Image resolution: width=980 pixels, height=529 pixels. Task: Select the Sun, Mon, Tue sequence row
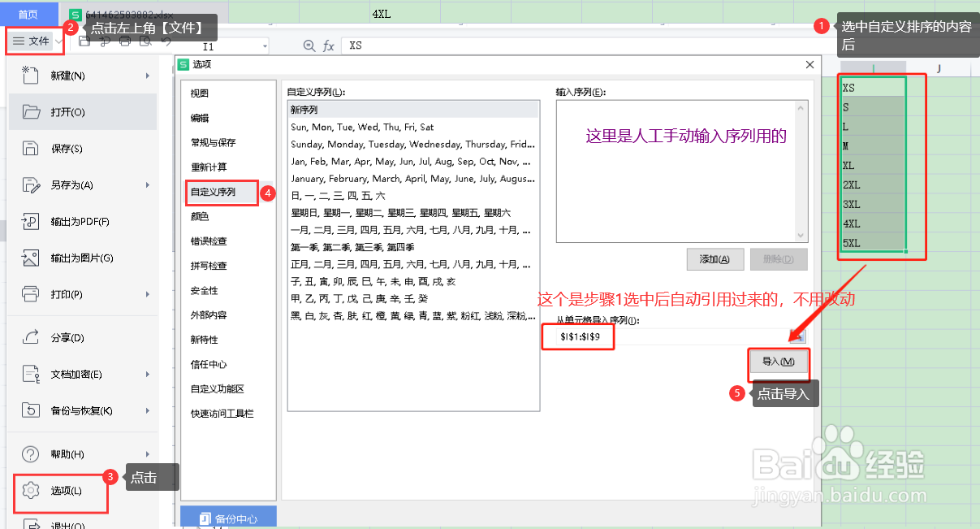click(412, 127)
